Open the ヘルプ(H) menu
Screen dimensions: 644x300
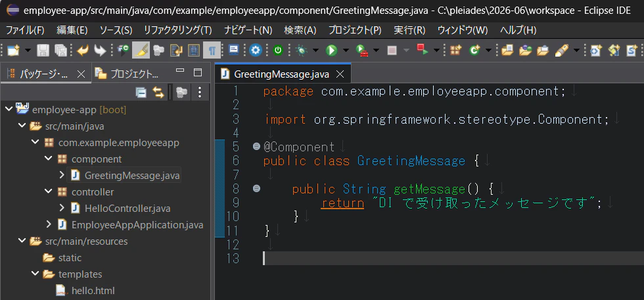518,30
